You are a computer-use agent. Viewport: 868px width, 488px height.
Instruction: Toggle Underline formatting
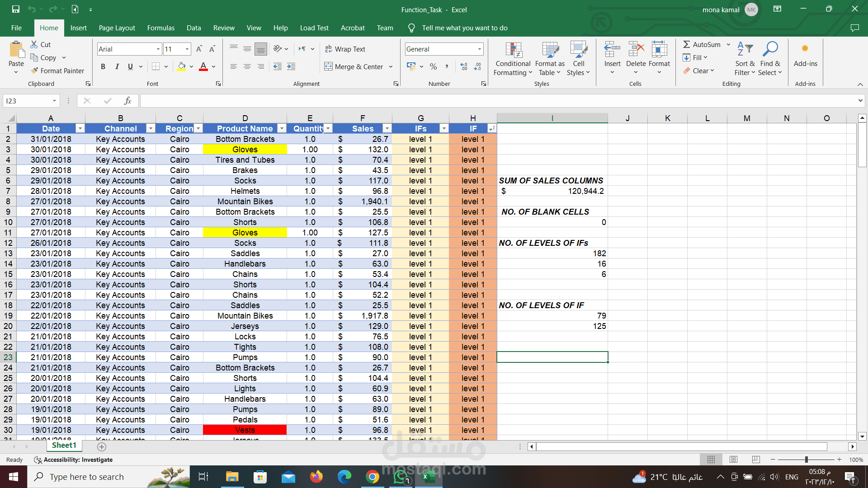click(130, 66)
